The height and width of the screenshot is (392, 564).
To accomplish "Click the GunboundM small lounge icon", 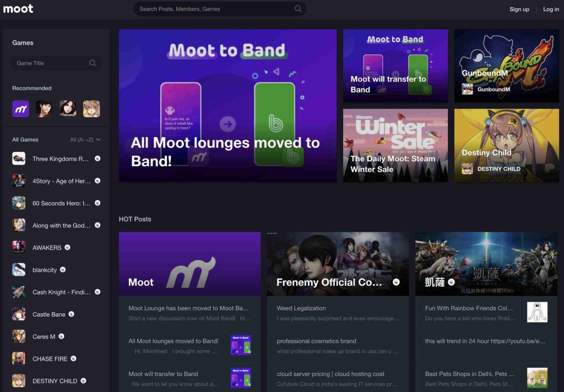I will pos(467,89).
